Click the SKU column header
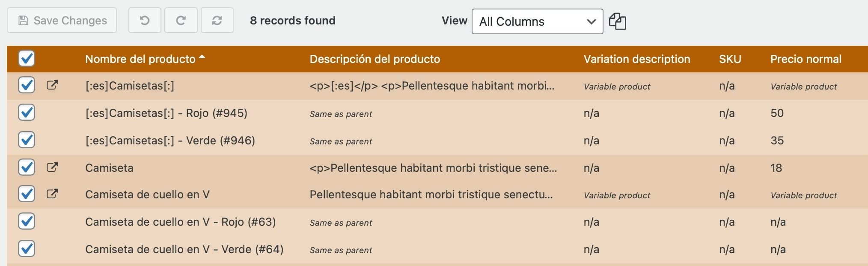Image resolution: width=868 pixels, height=266 pixels. pos(730,59)
